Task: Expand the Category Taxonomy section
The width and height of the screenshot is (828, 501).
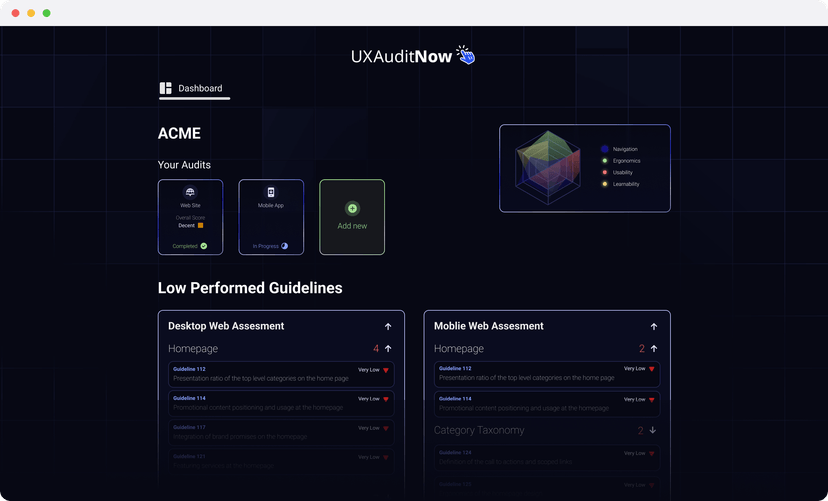Action: tap(654, 430)
